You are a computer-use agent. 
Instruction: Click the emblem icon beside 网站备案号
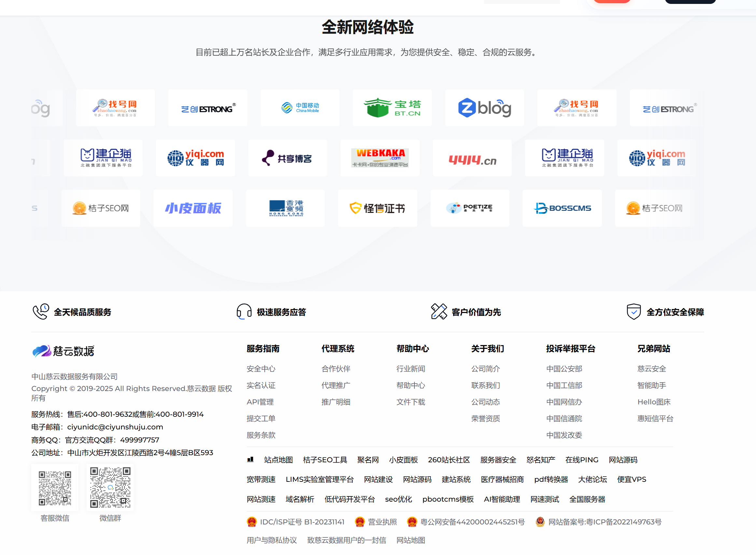click(540, 522)
